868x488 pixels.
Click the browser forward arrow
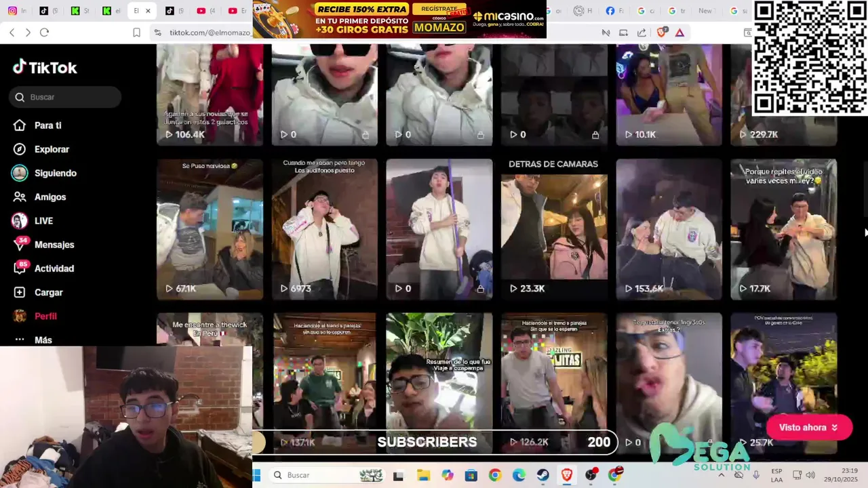[x=28, y=33]
